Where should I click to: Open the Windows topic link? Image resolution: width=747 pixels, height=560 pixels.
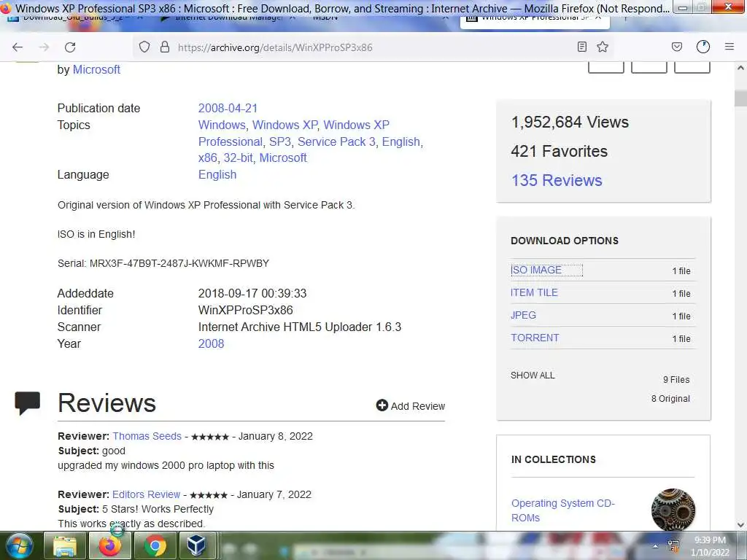222,125
